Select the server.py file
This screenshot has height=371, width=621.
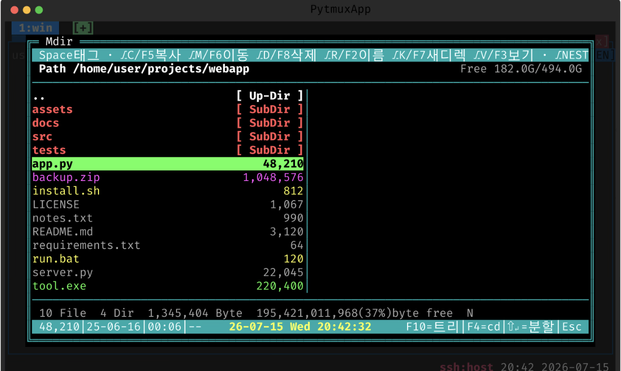pyautogui.click(x=168, y=272)
